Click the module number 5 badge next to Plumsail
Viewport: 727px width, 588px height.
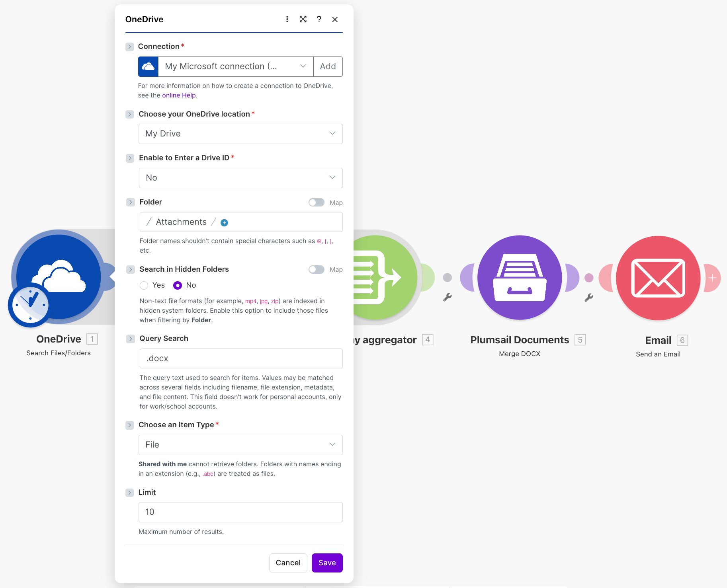point(580,340)
